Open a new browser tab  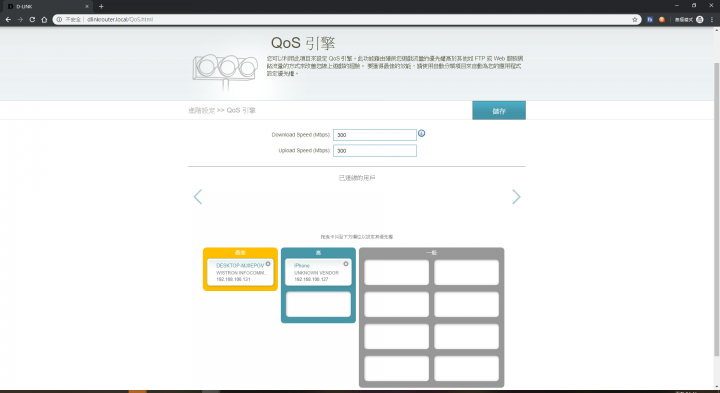tap(101, 6)
